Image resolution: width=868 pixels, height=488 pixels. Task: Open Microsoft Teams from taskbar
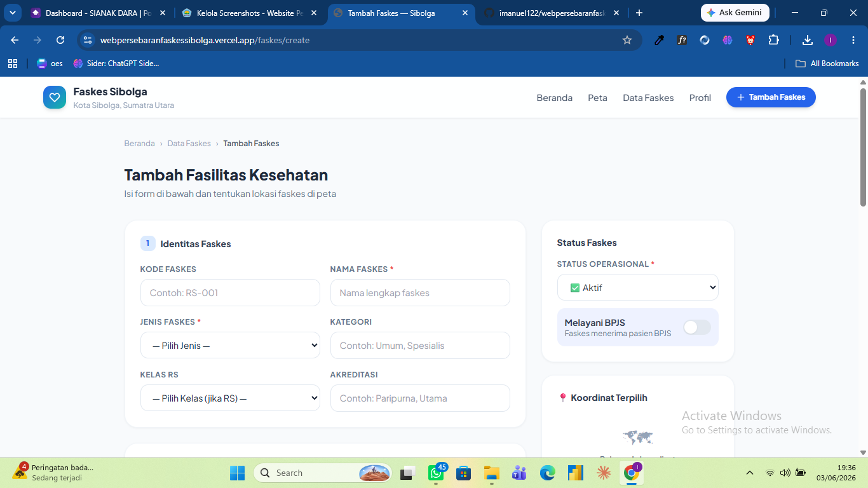tap(519, 473)
